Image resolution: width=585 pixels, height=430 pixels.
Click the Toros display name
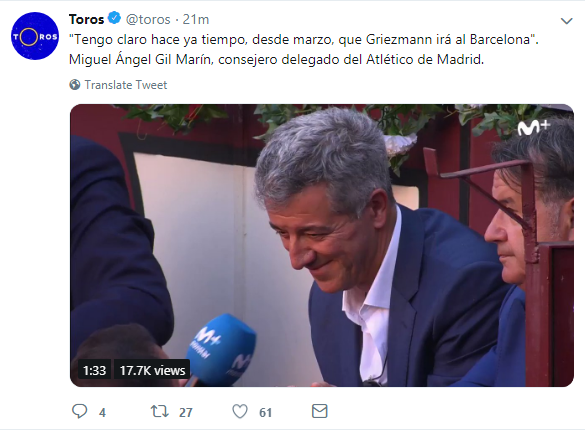(86, 19)
